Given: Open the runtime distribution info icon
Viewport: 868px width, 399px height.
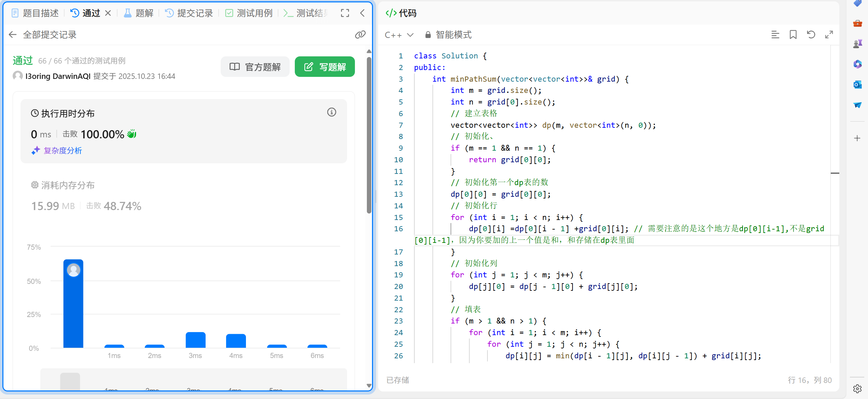Looking at the screenshot, I should tap(331, 112).
